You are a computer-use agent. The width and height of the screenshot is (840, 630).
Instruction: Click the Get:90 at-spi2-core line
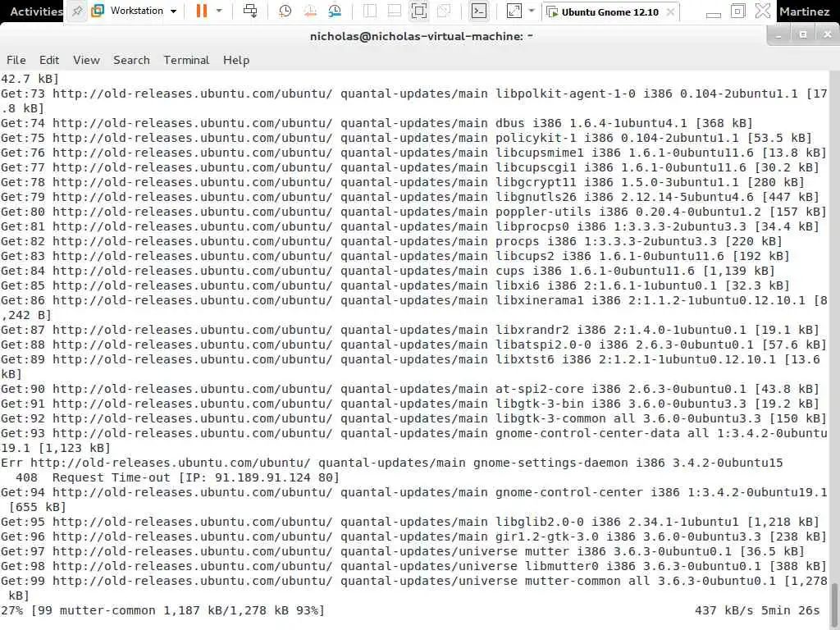pyautogui.click(x=410, y=389)
